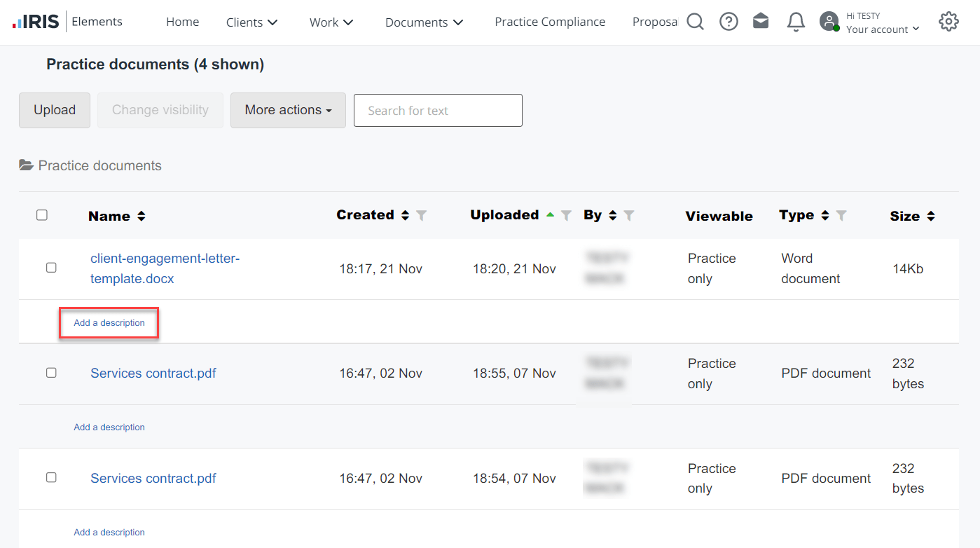
Task: Click the Type column filter icon
Action: pyautogui.click(x=841, y=216)
